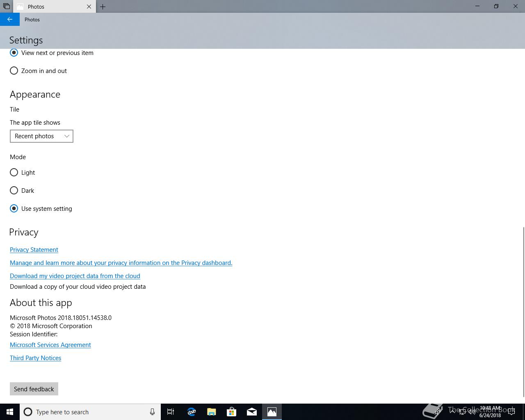Minimize the Photos window

(x=477, y=6)
